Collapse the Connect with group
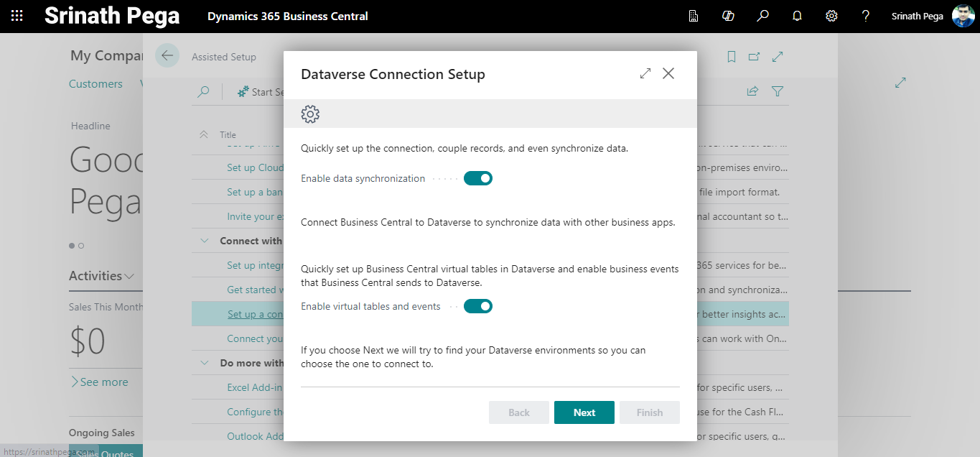Image resolution: width=980 pixels, height=457 pixels. click(x=205, y=241)
